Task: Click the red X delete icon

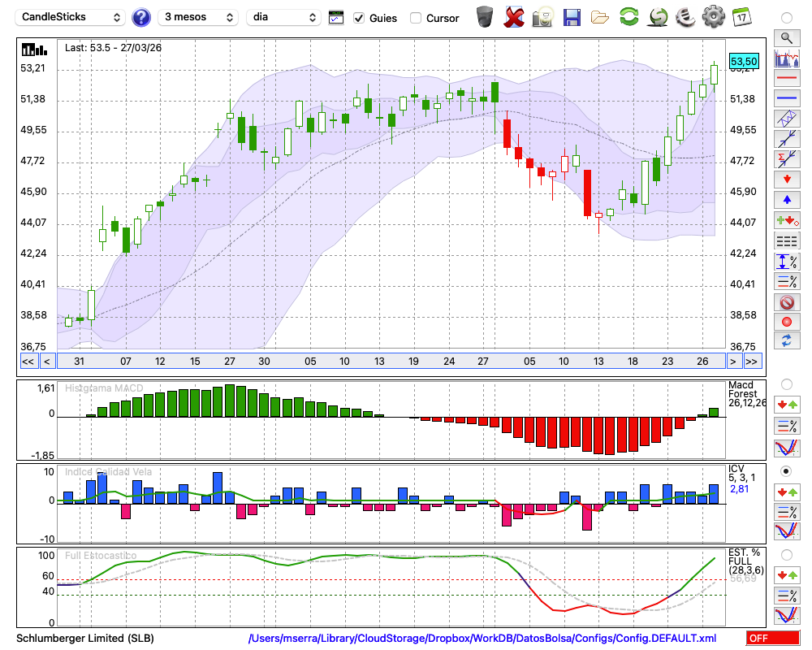Action: click(x=514, y=17)
